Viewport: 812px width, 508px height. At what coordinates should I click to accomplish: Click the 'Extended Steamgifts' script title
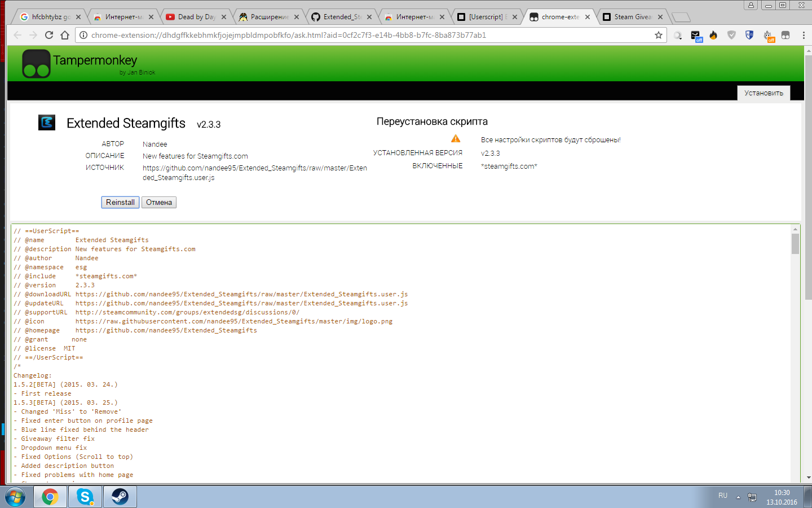[x=126, y=123]
